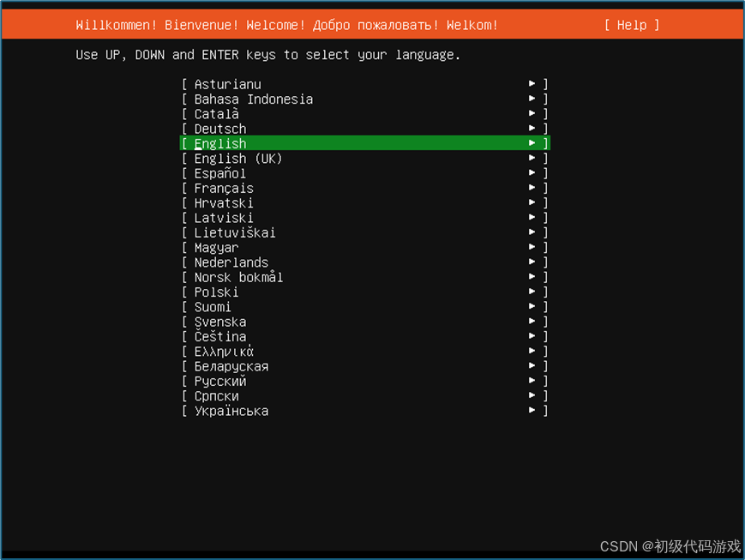Click the arrow beside Українська

(x=532, y=410)
